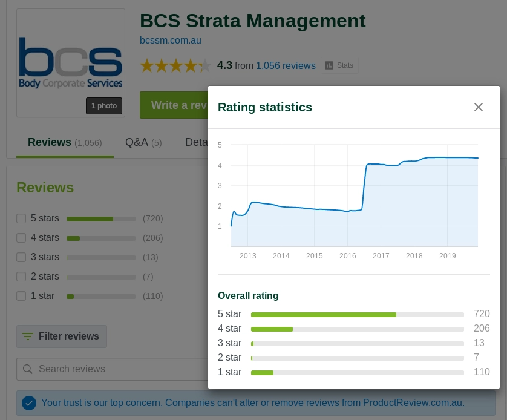Click the blue checkmark trust badge
Screen dimensions: 507x420
(x=29, y=403)
